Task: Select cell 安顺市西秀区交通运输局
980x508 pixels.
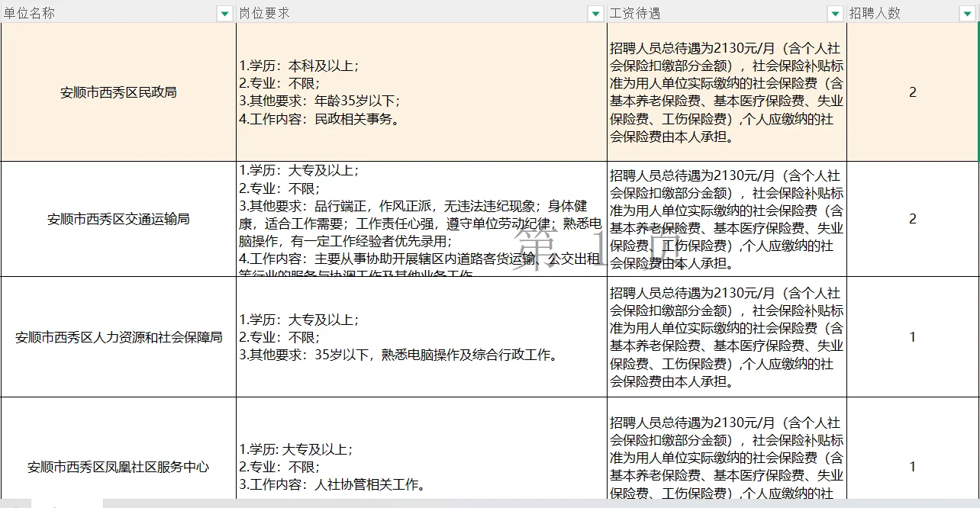Action: click(x=118, y=219)
